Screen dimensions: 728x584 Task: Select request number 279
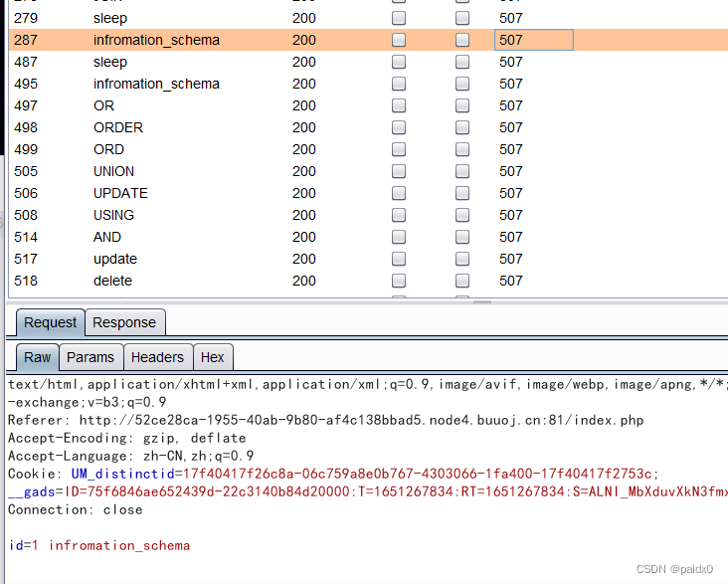pos(26,18)
